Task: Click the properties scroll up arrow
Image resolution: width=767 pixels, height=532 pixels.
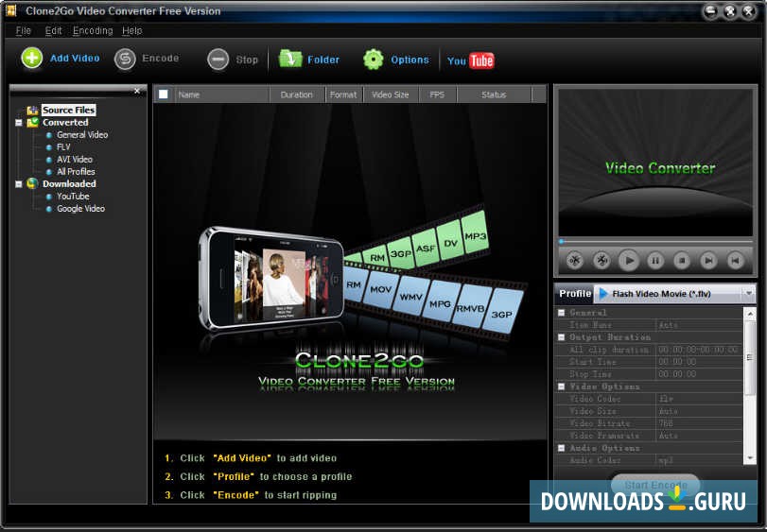Action: tap(750, 313)
